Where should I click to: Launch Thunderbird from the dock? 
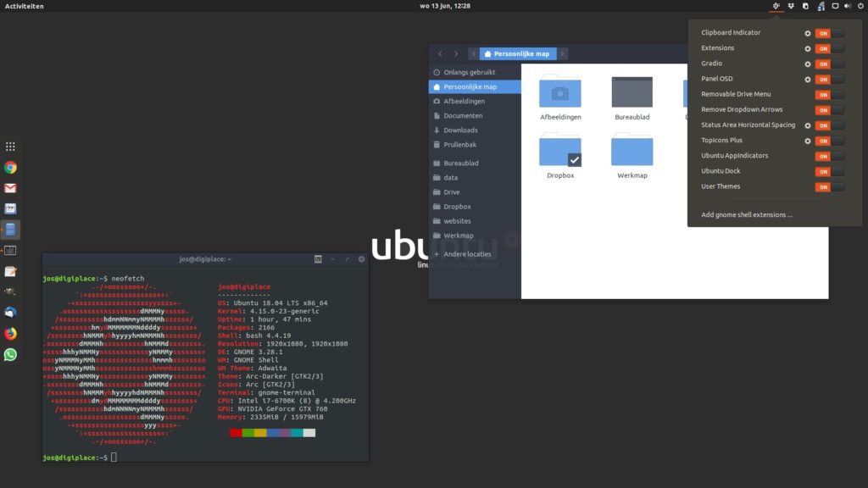pos(10,313)
